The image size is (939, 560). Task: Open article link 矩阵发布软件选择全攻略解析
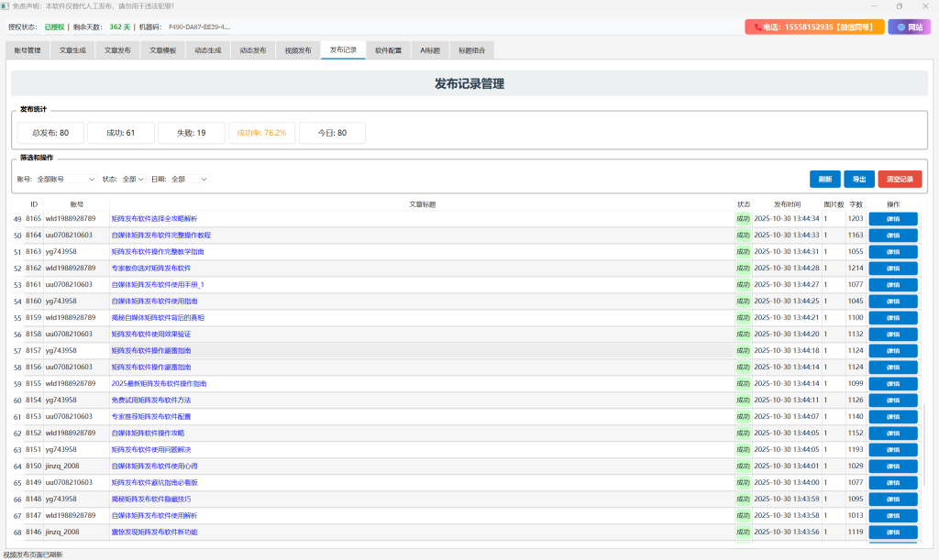154,219
